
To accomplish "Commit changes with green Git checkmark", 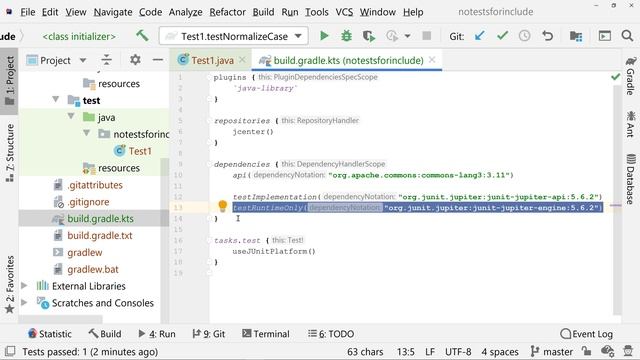I will click(502, 36).
